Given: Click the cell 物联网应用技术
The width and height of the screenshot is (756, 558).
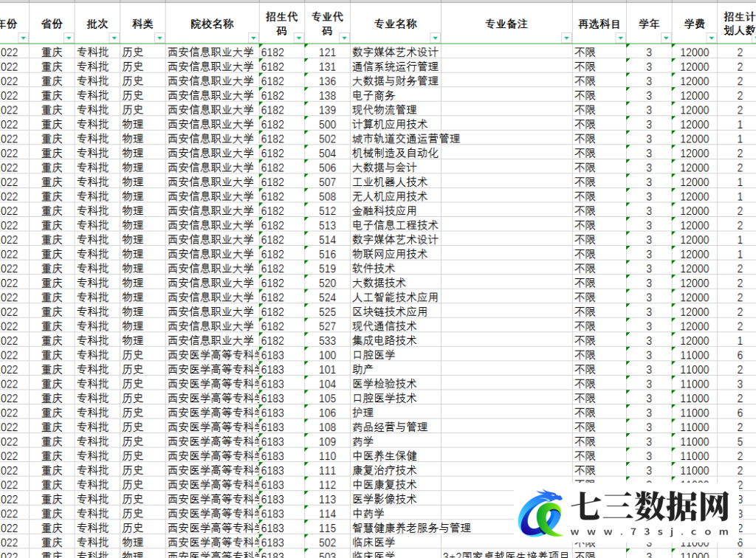Looking at the screenshot, I should point(396,254).
